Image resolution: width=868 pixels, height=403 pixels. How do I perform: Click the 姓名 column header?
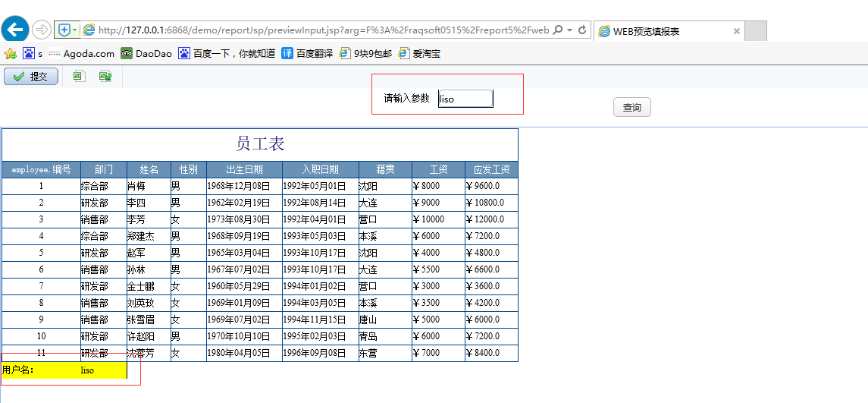pos(149,169)
